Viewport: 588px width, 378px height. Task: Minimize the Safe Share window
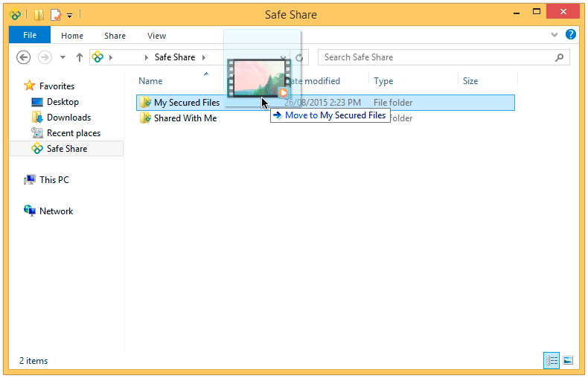tap(517, 13)
